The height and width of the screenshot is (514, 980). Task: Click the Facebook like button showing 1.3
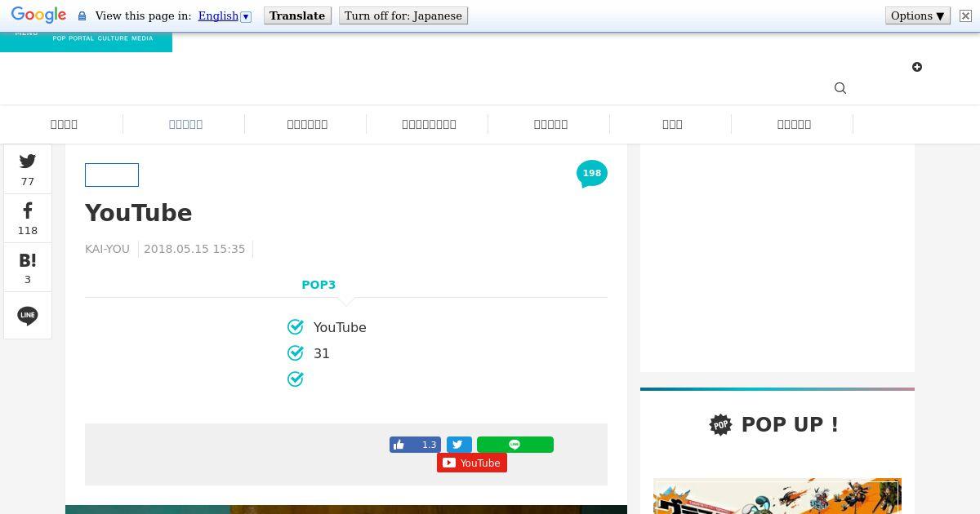tap(415, 445)
